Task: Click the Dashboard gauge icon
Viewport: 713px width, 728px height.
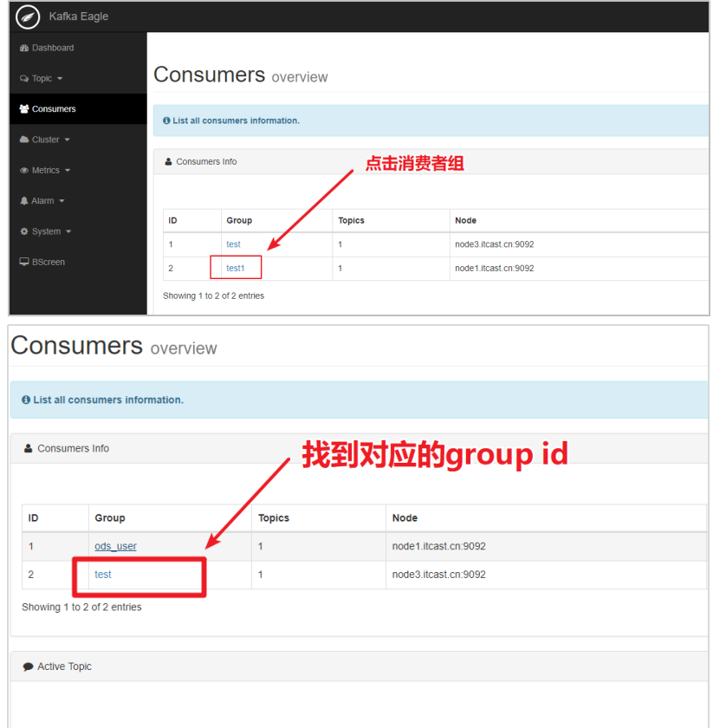Action: coord(24,48)
